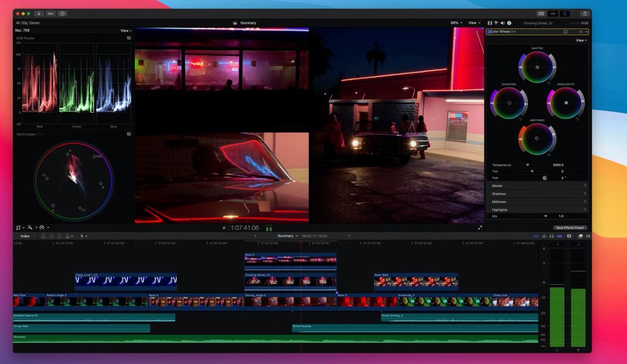Open RGB Parade scope settings icon
This screenshot has height=364, width=627.
pos(129,38)
